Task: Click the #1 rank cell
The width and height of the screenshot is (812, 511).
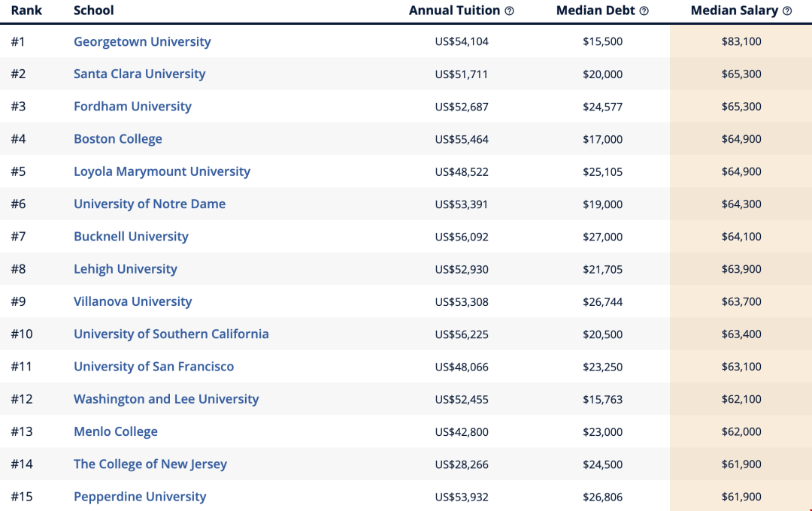Action: pos(18,41)
